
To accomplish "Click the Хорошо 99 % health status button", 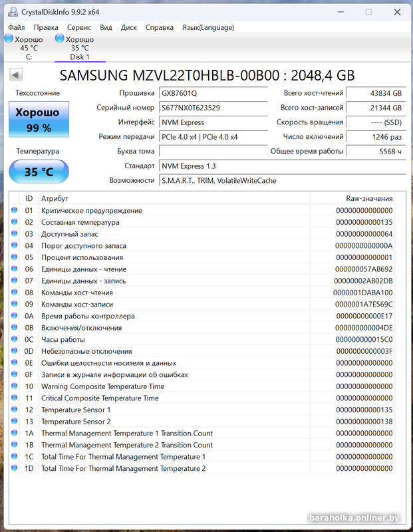I will pyautogui.click(x=39, y=120).
